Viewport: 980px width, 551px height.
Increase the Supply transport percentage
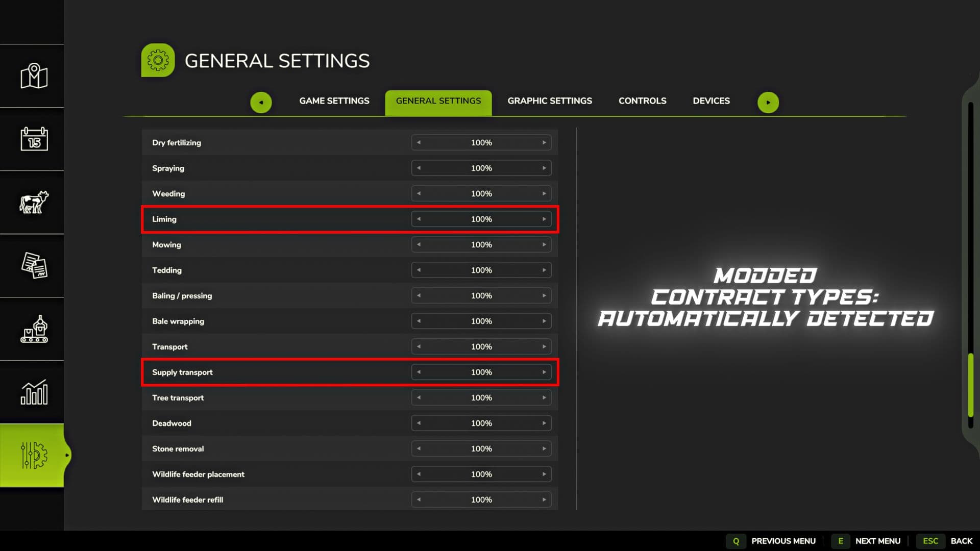[544, 372]
